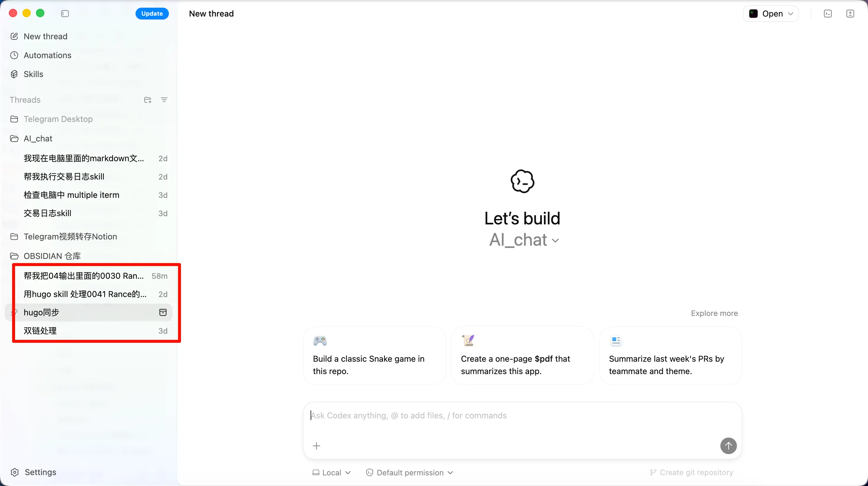
Task: Click the Explore more link
Action: [x=714, y=313]
